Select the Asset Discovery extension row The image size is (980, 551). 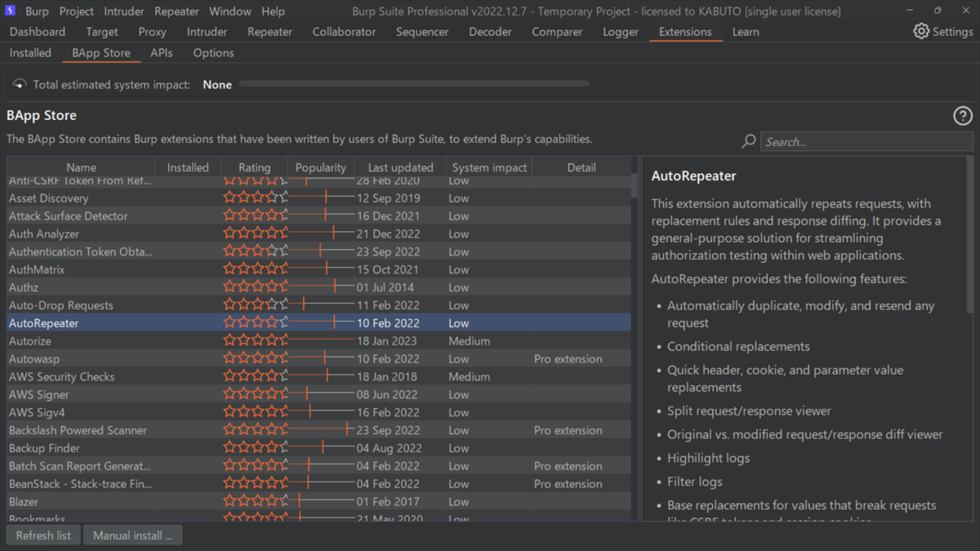(318, 198)
